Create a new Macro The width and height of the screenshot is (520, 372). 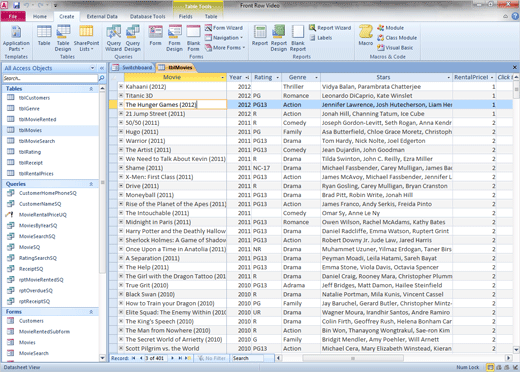click(x=366, y=36)
